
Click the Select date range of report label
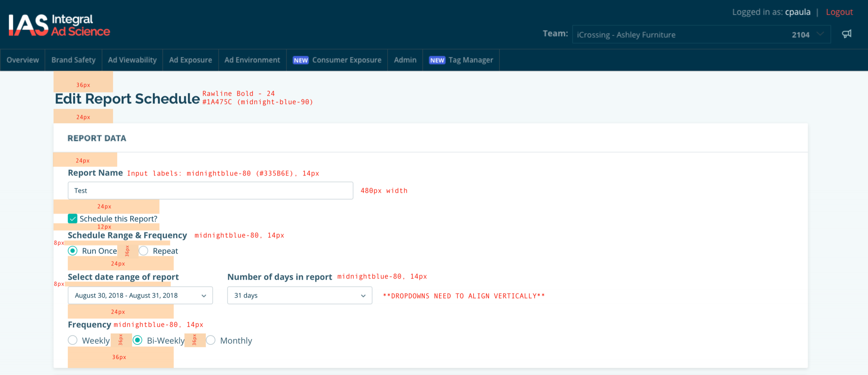click(x=123, y=277)
